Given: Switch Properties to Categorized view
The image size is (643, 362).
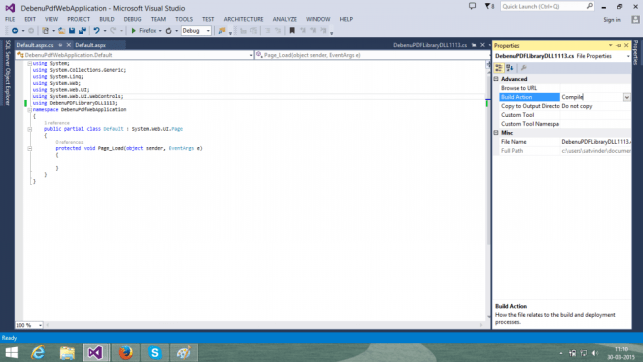Looking at the screenshot, I should [x=499, y=68].
